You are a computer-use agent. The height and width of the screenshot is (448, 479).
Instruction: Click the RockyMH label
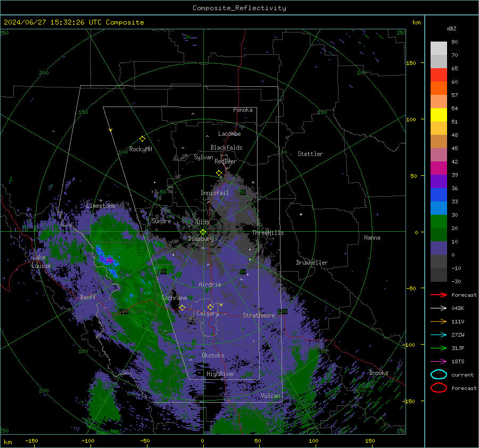141,149
